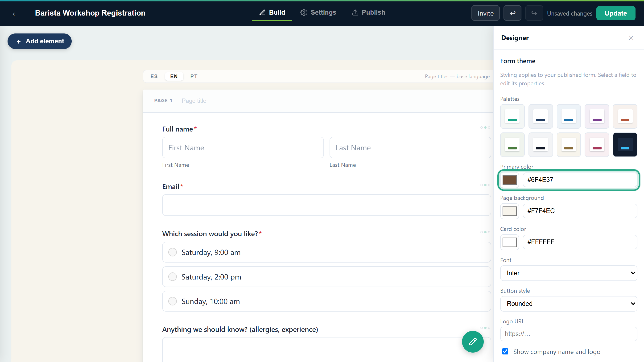Open the Button style dropdown showing Rounded
The height and width of the screenshot is (362, 644).
tap(569, 304)
